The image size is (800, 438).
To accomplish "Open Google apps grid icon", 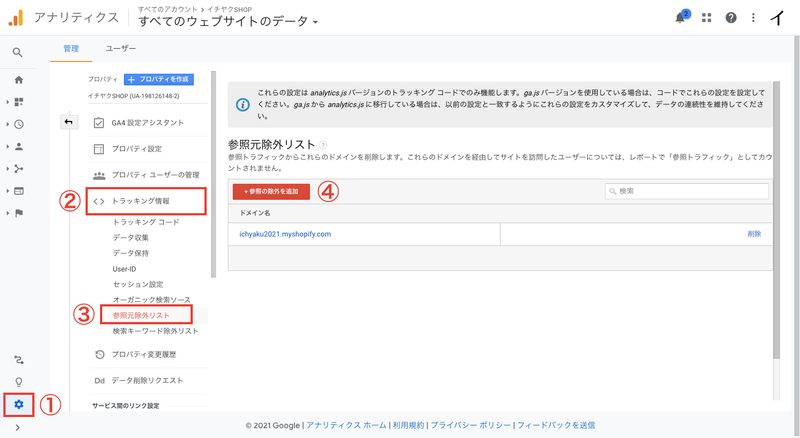I will pyautogui.click(x=707, y=18).
